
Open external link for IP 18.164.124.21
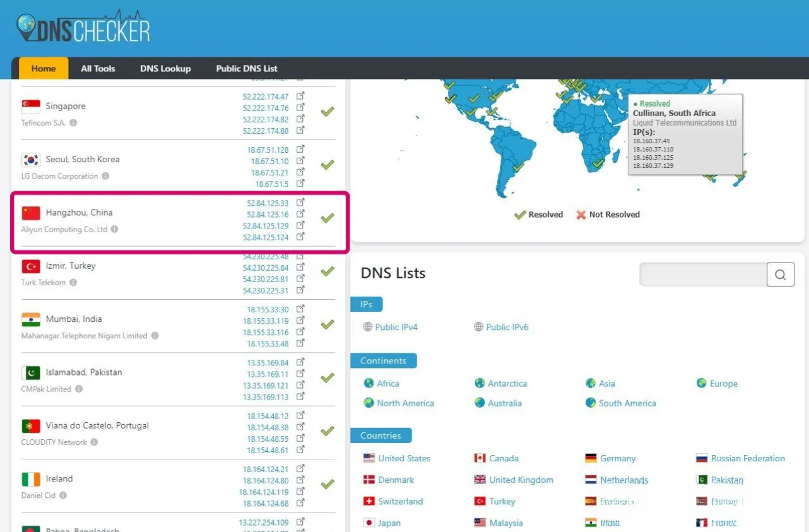pyautogui.click(x=301, y=469)
